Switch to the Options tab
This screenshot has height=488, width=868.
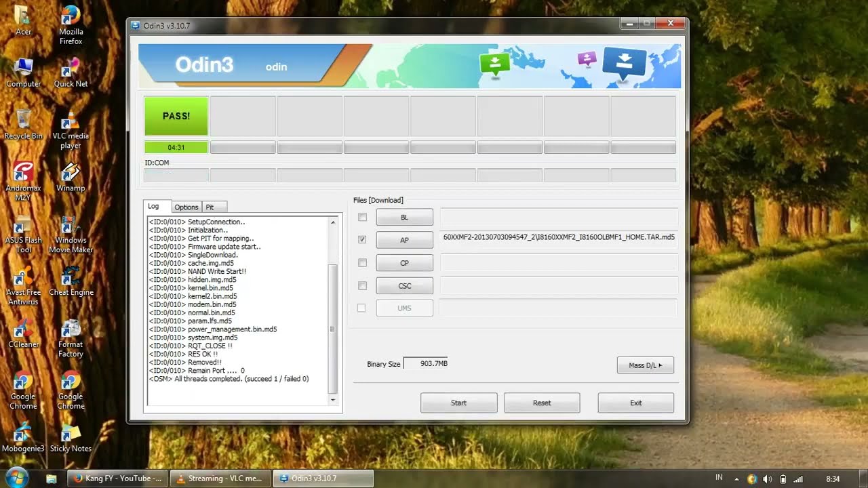(x=186, y=207)
